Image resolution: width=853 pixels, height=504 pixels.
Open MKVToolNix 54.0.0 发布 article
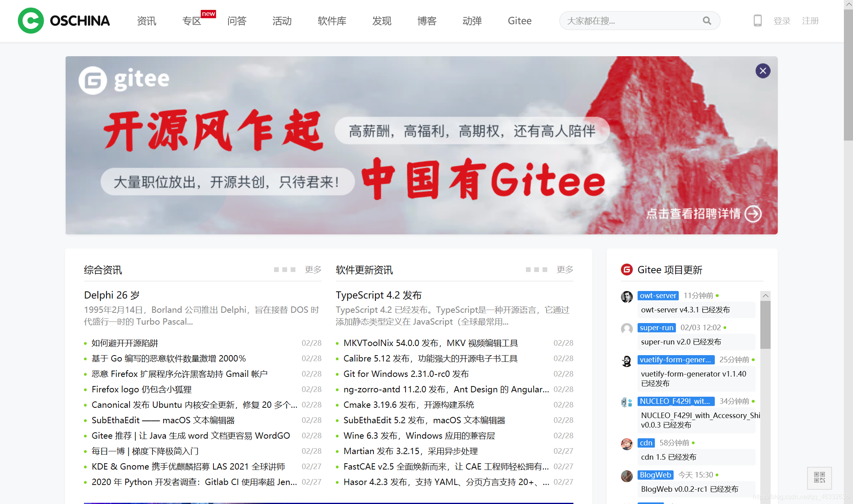[x=430, y=343]
